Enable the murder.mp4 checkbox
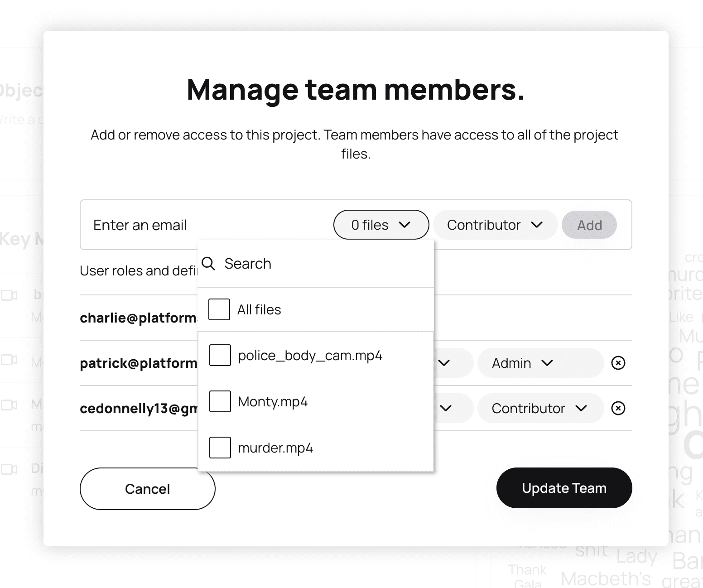 (220, 447)
